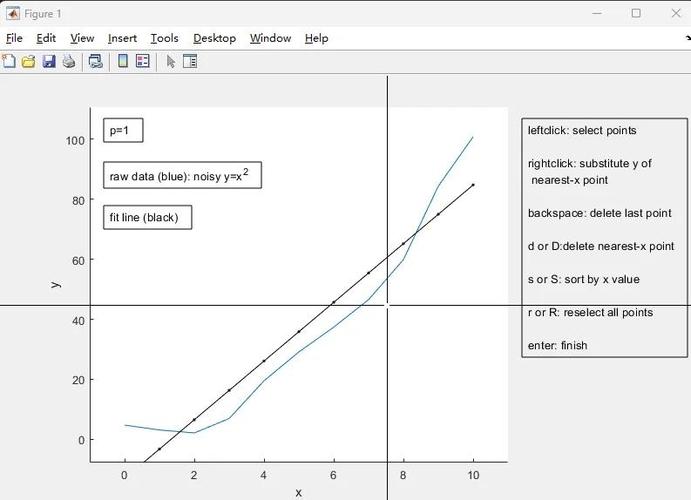Click the "s or S: sort by x value" line

[583, 279]
